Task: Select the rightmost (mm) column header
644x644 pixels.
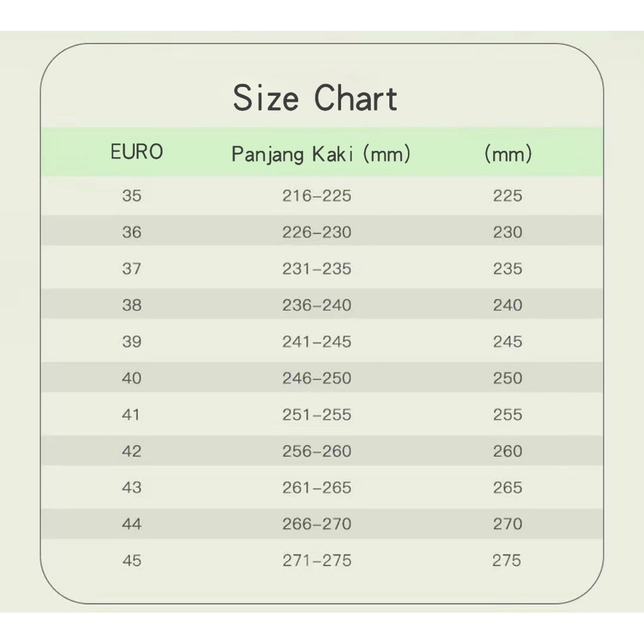Action: (x=508, y=153)
